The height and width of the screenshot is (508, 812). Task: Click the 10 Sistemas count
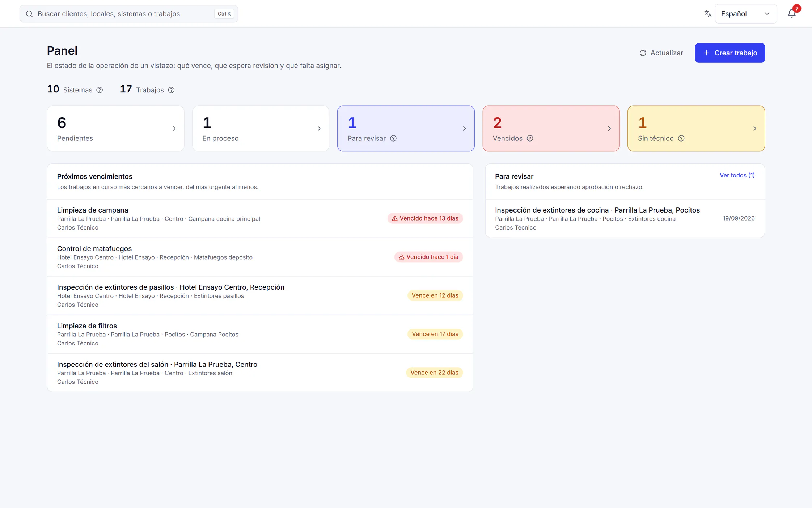tap(70, 89)
